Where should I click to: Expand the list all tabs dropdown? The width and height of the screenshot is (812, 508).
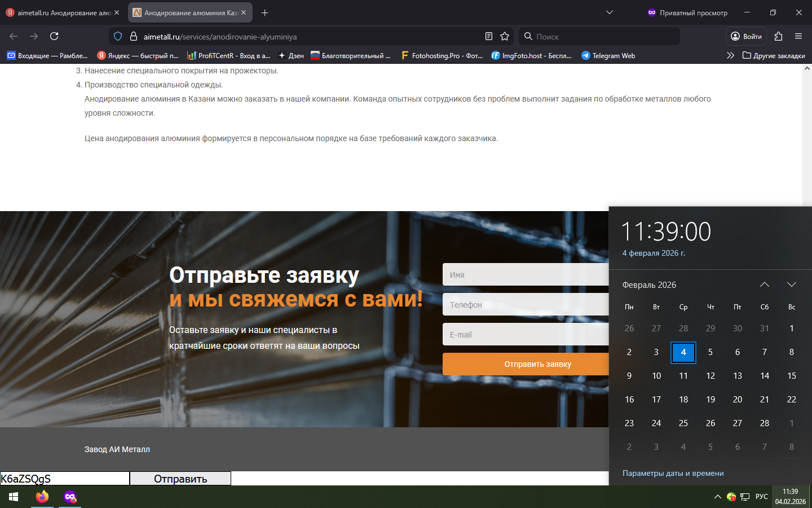609,12
